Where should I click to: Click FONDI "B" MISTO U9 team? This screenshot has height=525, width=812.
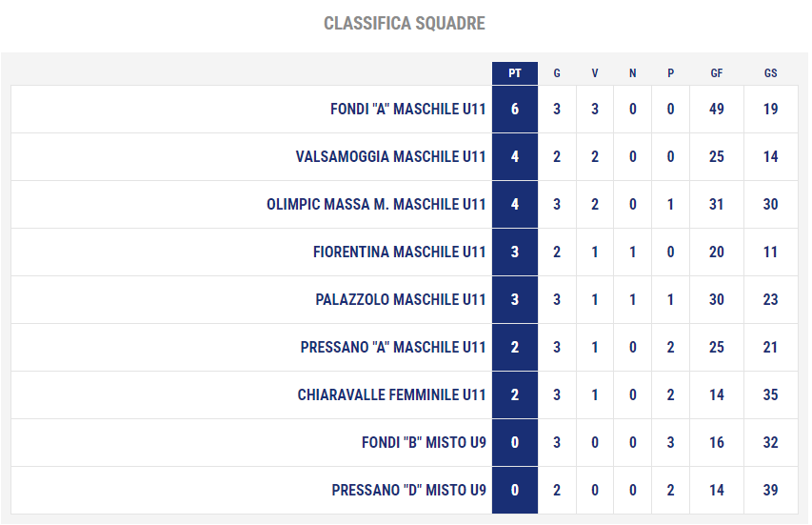click(x=424, y=443)
